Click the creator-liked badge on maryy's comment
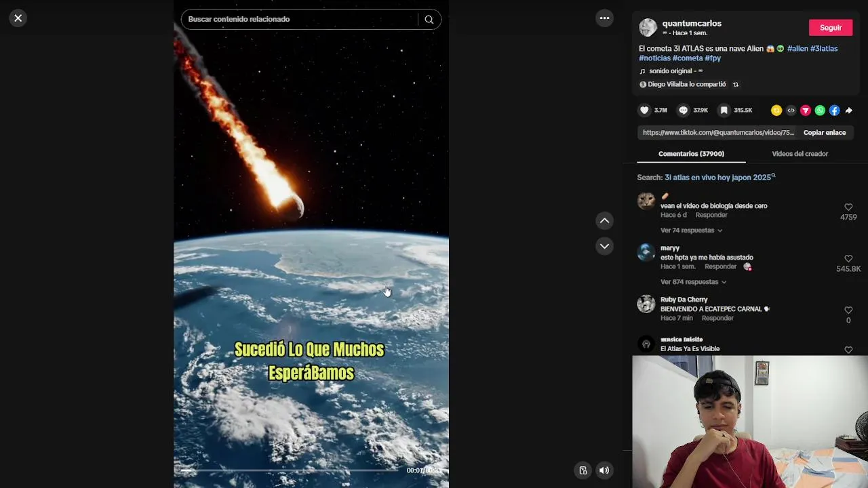Screen dimensions: 868x488 747,267
